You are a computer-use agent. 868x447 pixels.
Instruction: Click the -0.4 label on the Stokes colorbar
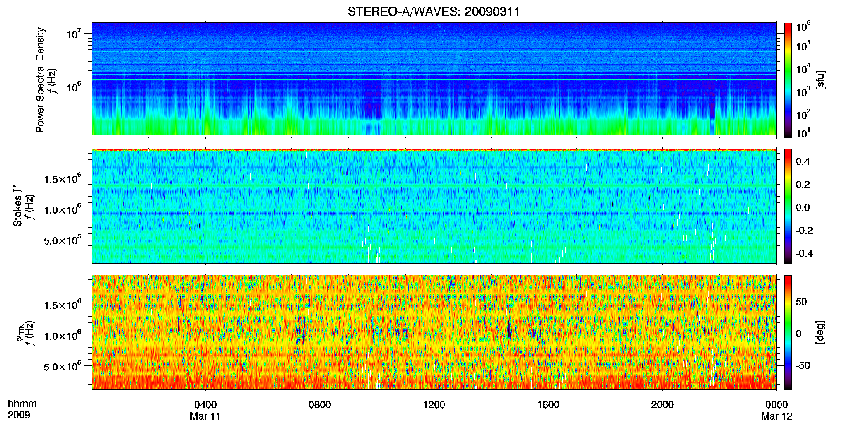point(804,254)
